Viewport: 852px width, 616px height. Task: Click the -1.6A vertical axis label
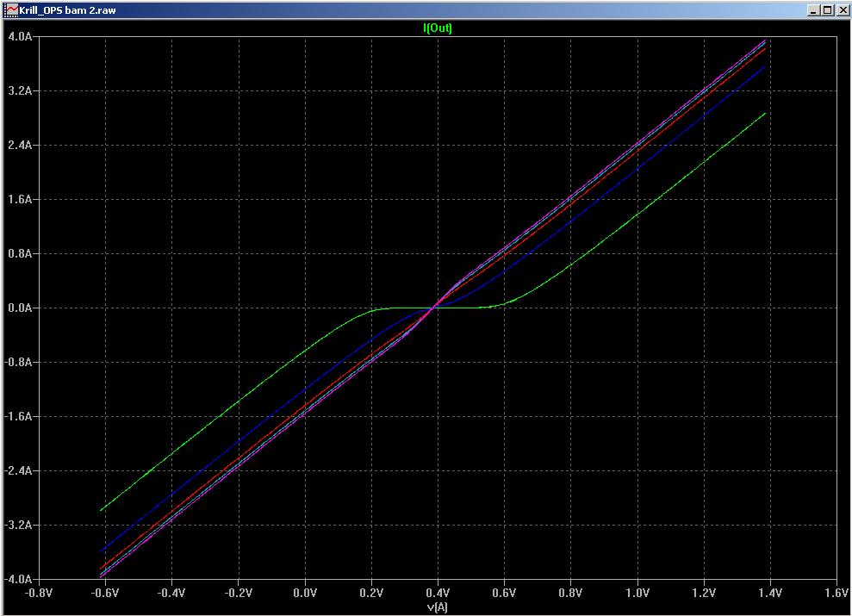18,417
